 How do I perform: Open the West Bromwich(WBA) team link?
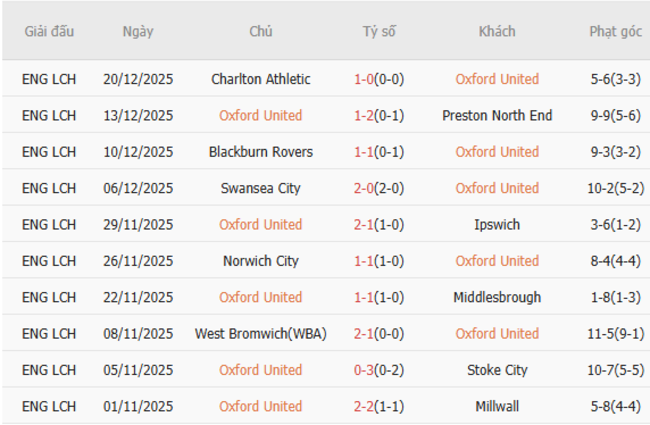click(x=261, y=334)
